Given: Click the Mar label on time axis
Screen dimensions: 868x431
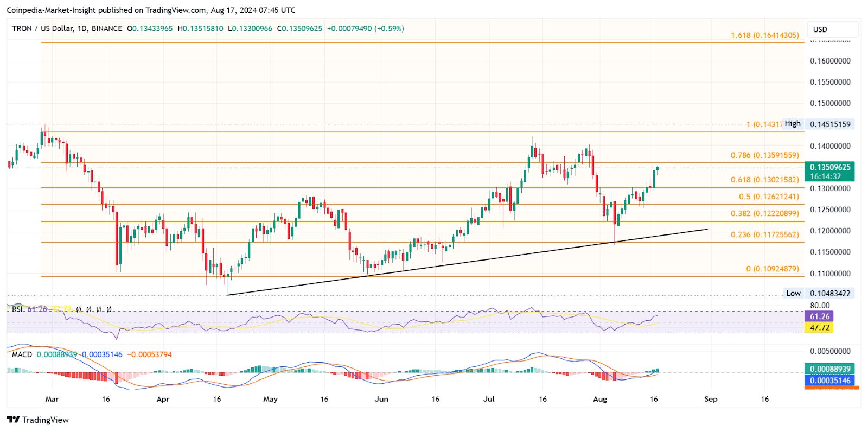Looking at the screenshot, I should [x=52, y=399].
